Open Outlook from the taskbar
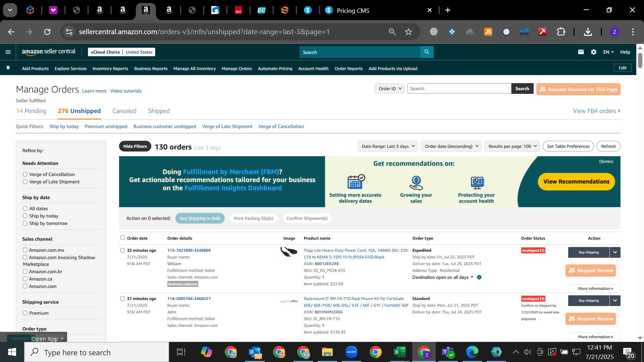Screen dimensions: 644x362 [x=255, y=352]
